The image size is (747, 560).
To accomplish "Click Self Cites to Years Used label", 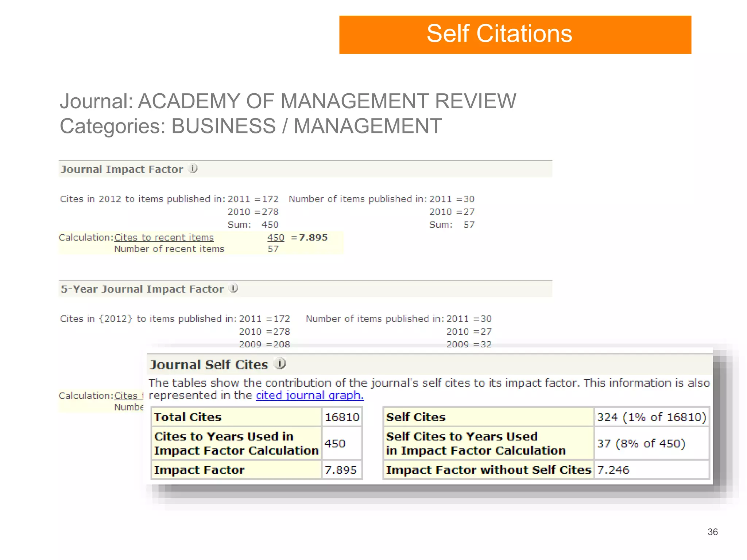I will click(x=488, y=443).
